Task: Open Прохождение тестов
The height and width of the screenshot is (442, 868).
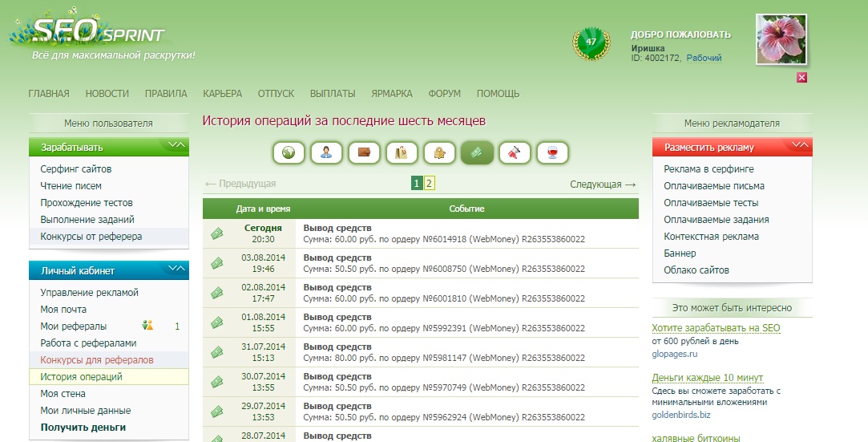Action: click(87, 203)
